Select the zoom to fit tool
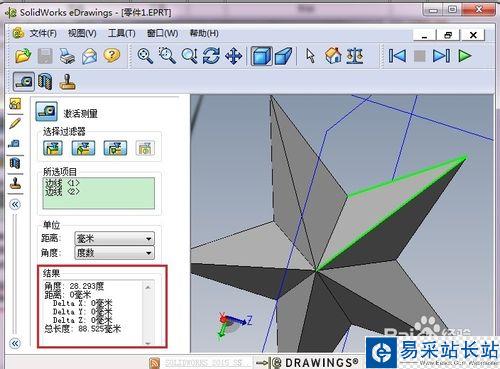This screenshot has width=500, height=369. (x=145, y=56)
